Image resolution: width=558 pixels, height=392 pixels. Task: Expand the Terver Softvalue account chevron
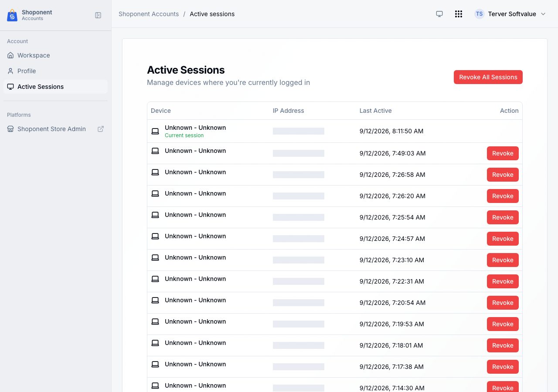click(543, 14)
